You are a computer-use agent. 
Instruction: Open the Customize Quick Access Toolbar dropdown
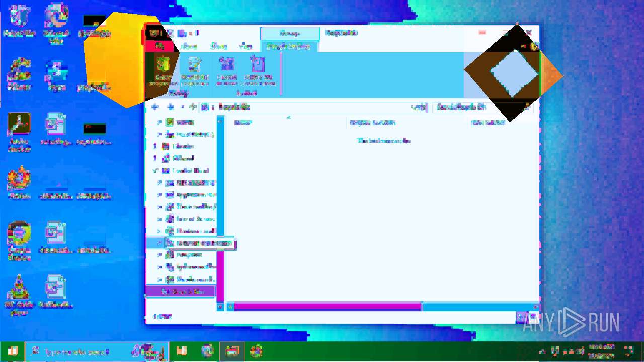[x=191, y=33]
